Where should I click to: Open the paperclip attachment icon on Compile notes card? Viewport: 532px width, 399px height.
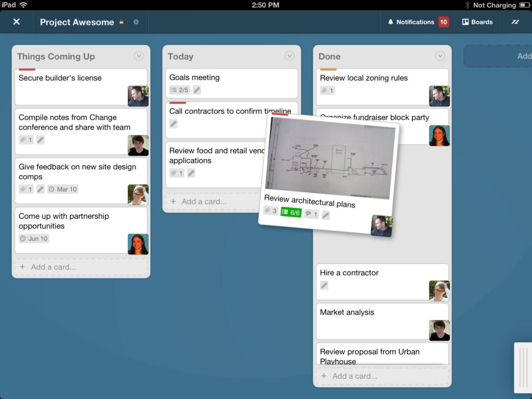click(23, 139)
